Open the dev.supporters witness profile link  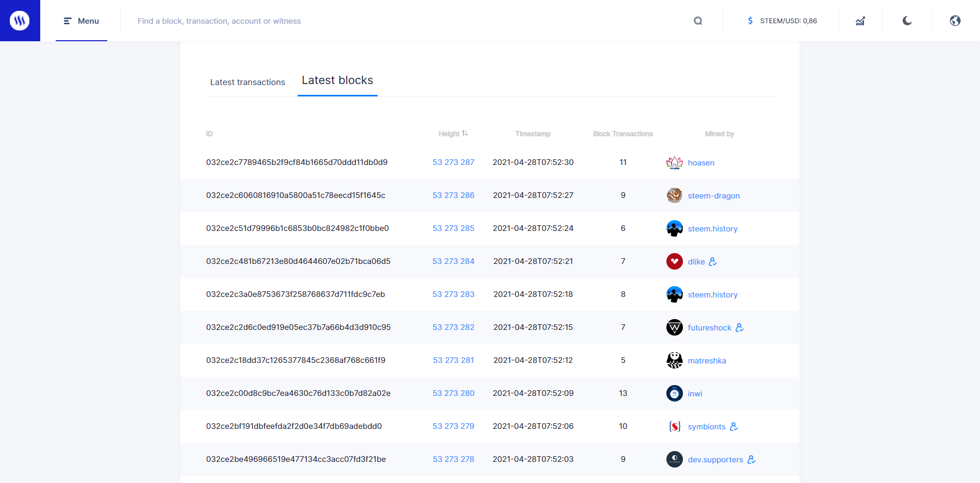pyautogui.click(x=715, y=460)
